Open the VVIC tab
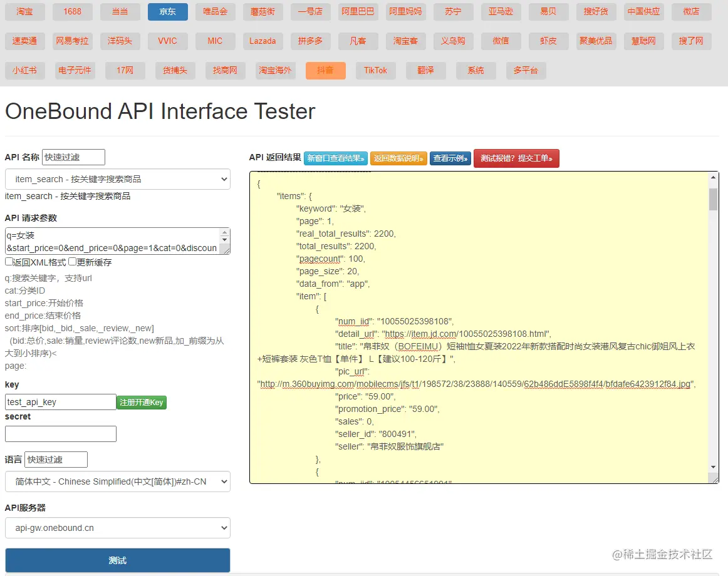The image size is (728, 576). click(x=168, y=41)
